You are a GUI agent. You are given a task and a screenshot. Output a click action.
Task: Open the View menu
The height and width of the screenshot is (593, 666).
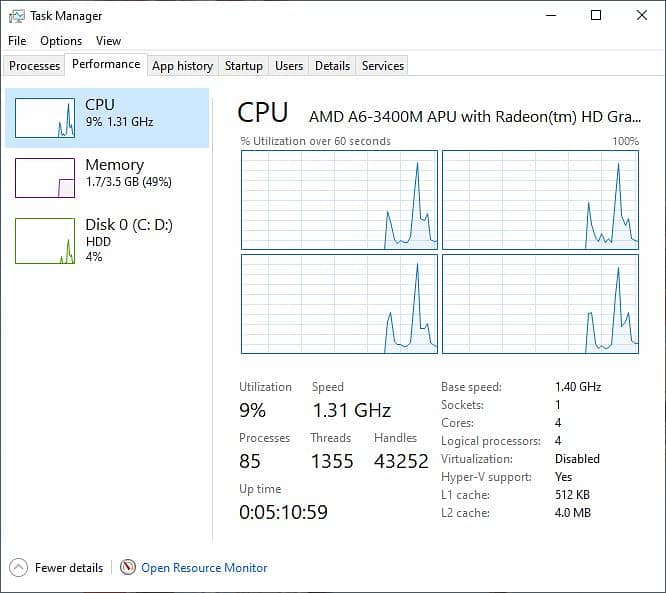[x=108, y=41]
